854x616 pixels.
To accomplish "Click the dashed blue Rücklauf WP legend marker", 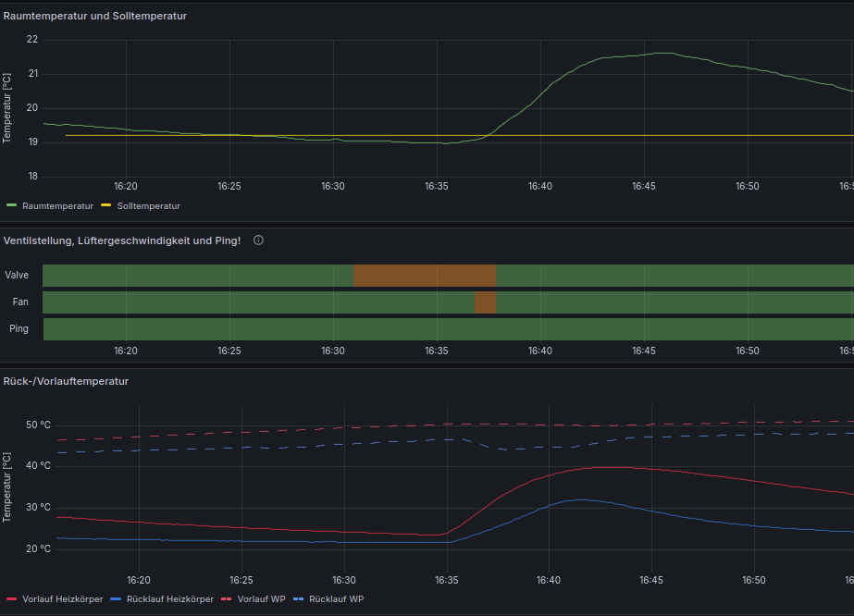I will (x=299, y=599).
